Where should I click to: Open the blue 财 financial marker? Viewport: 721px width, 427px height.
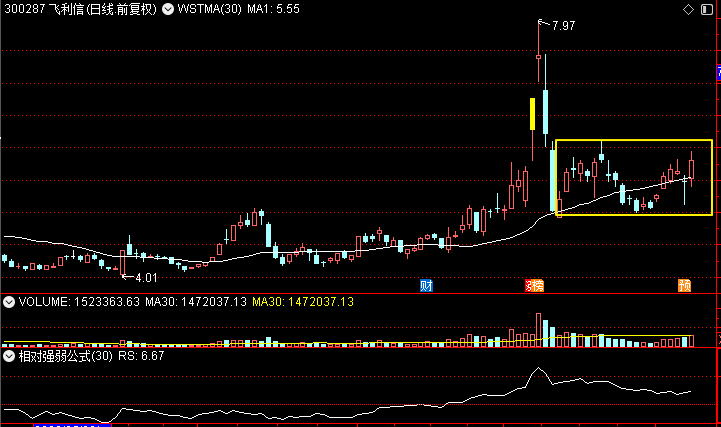pyautogui.click(x=426, y=286)
